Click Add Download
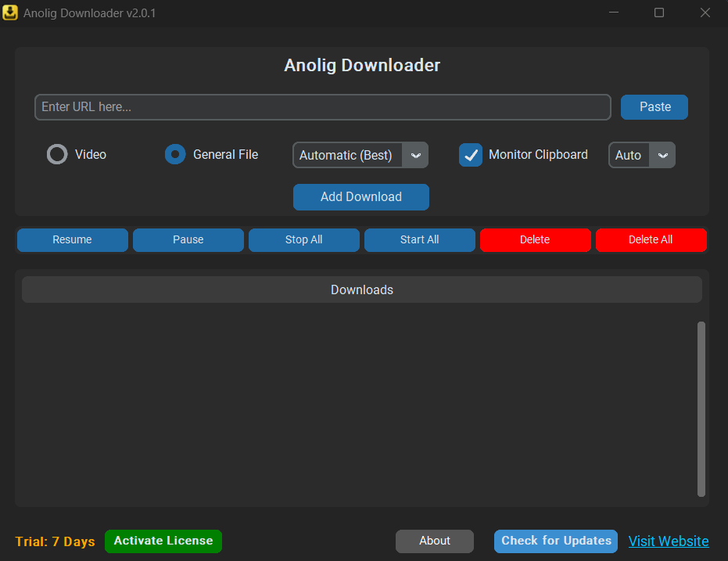This screenshot has width=728, height=561. point(360,197)
